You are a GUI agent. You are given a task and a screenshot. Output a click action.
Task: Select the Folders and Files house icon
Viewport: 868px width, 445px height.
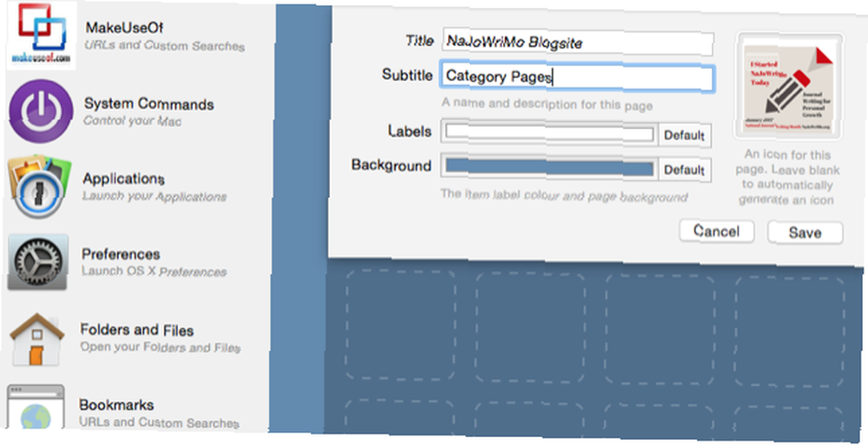coord(36,338)
